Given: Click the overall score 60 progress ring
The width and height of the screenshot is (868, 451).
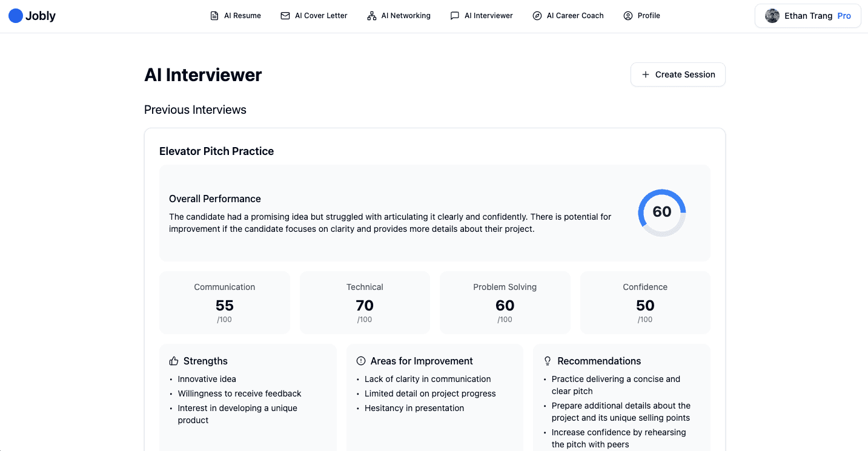Looking at the screenshot, I should tap(662, 212).
